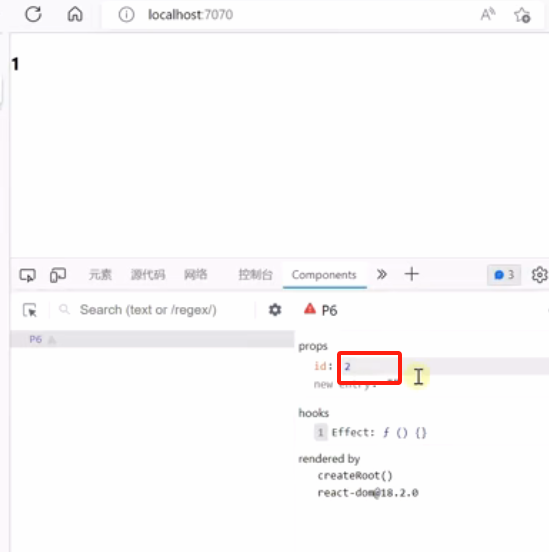Go to browser home page

coord(75,14)
